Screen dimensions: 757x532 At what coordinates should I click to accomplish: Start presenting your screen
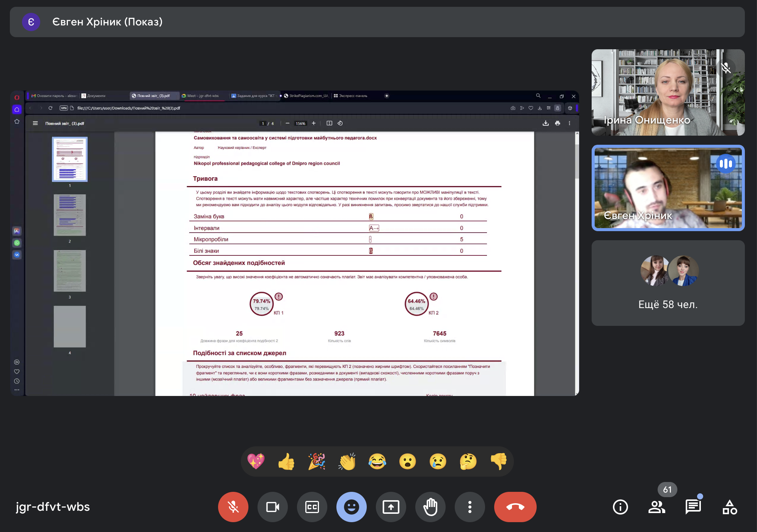(x=391, y=507)
